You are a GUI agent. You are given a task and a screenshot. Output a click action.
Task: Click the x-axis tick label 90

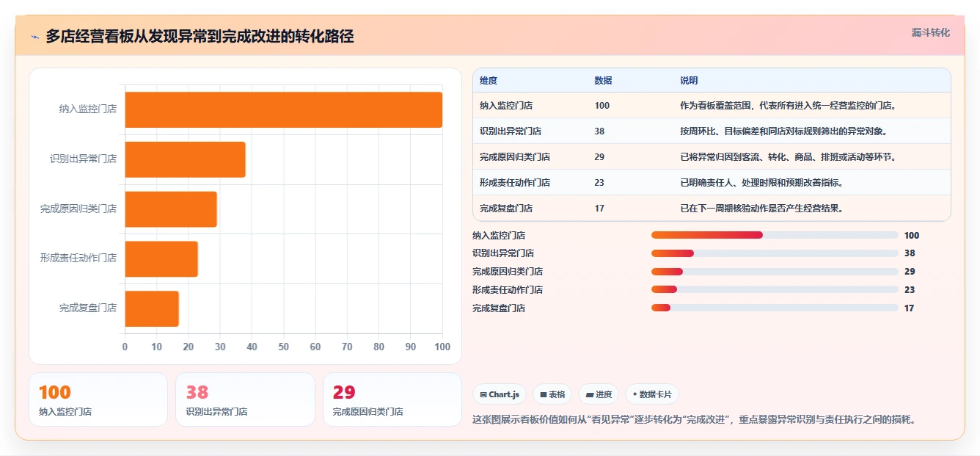coord(411,347)
